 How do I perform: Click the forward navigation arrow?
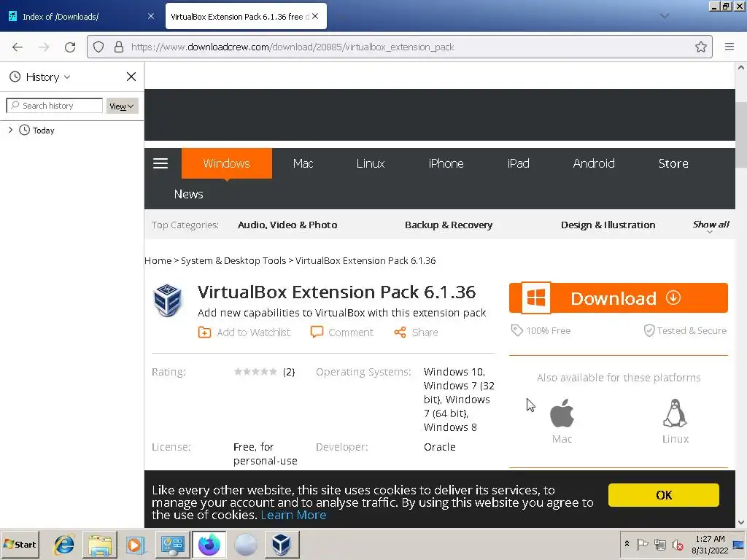(x=44, y=47)
